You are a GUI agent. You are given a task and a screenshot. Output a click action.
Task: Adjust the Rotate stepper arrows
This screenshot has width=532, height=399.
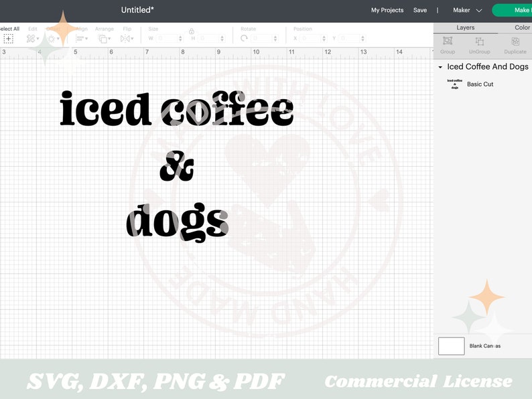(275, 38)
